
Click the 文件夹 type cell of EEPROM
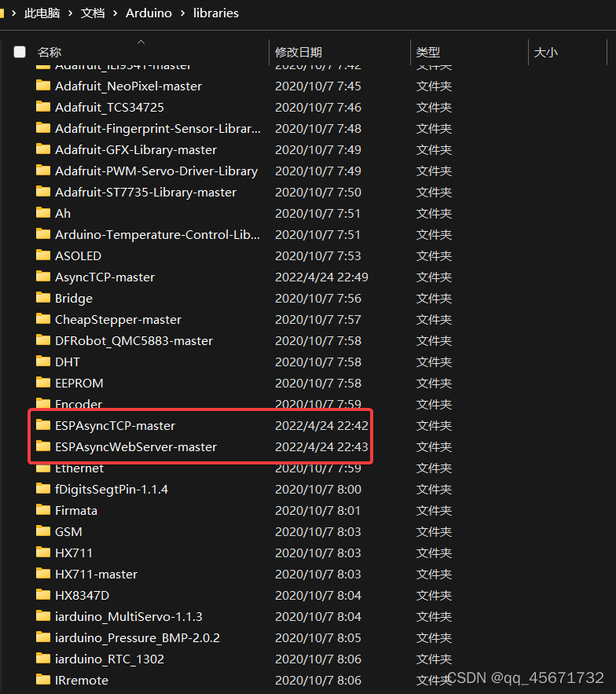[x=434, y=384]
